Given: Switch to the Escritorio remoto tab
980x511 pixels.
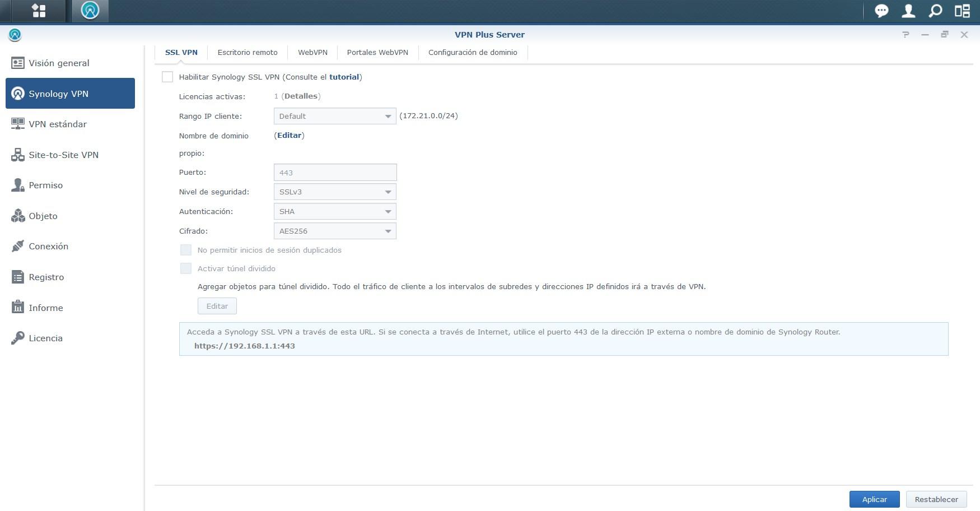Looking at the screenshot, I should 248,52.
